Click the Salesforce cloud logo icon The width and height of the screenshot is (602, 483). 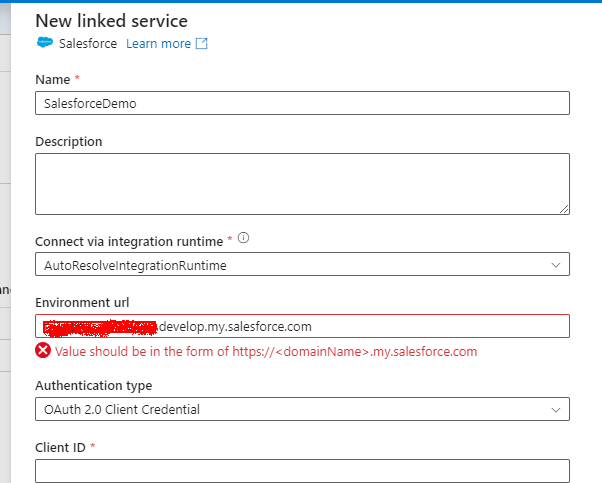coord(45,42)
